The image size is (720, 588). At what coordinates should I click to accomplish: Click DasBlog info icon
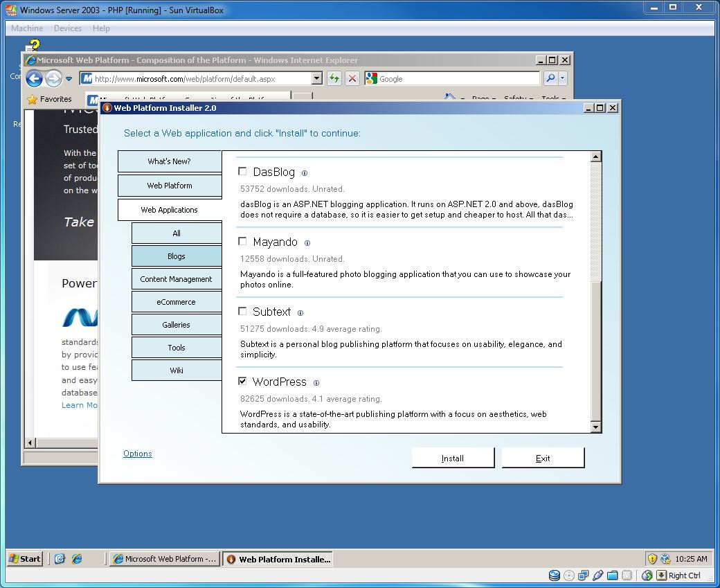pyautogui.click(x=305, y=173)
